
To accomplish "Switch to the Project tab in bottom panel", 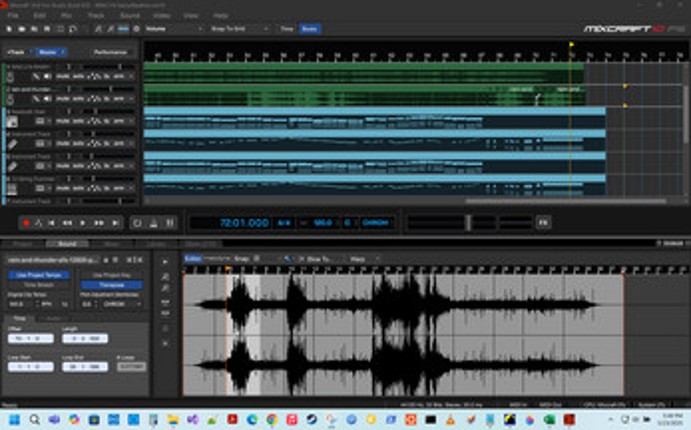I will click(22, 243).
